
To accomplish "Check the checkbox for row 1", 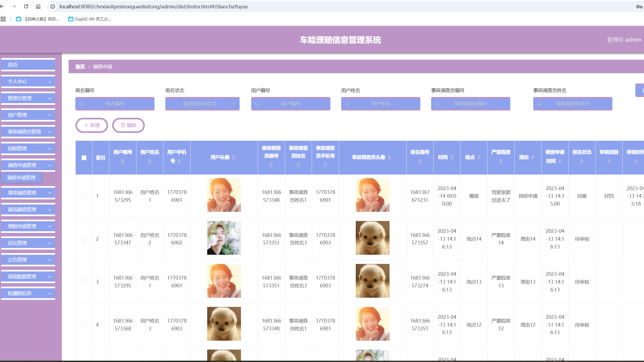I will [83, 196].
